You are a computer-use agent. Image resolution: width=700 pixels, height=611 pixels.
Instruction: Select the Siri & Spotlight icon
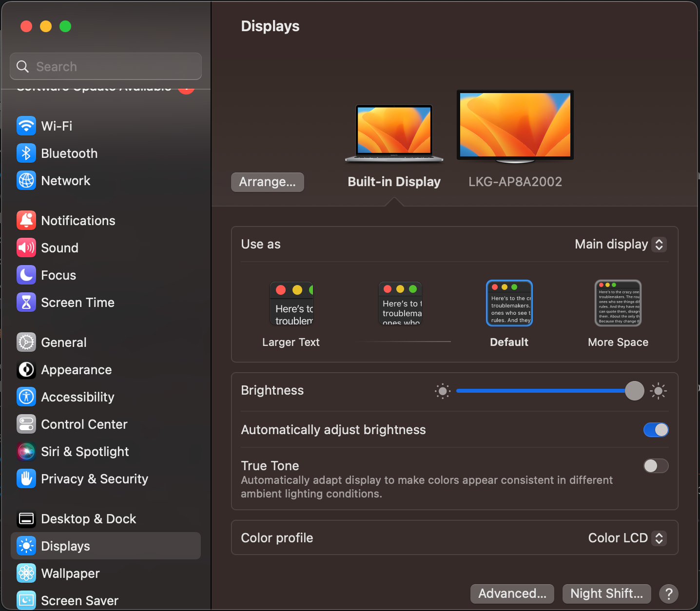[26, 451]
